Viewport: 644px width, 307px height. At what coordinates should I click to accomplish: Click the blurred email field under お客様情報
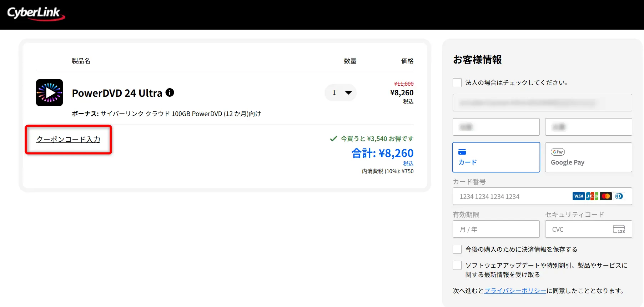[542, 103]
